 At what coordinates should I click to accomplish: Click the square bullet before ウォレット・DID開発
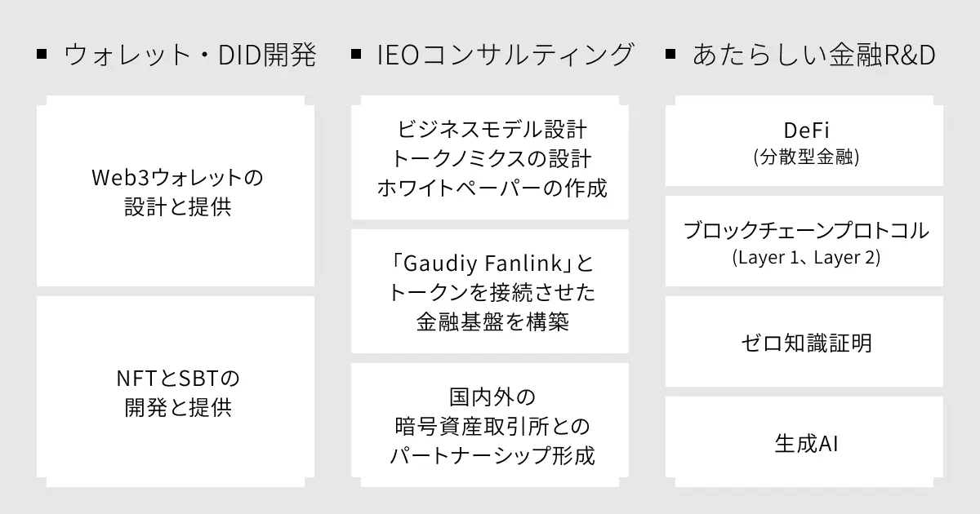point(42,55)
